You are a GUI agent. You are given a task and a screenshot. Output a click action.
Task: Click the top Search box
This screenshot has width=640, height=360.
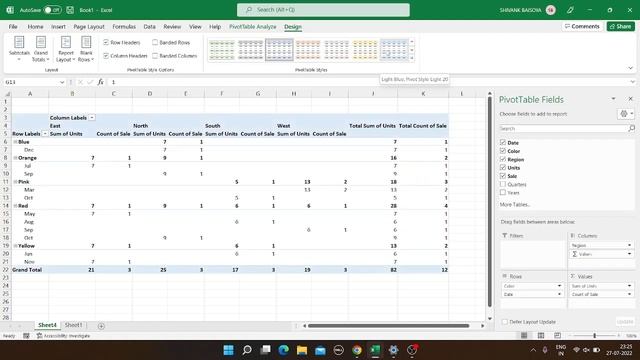click(x=323, y=10)
